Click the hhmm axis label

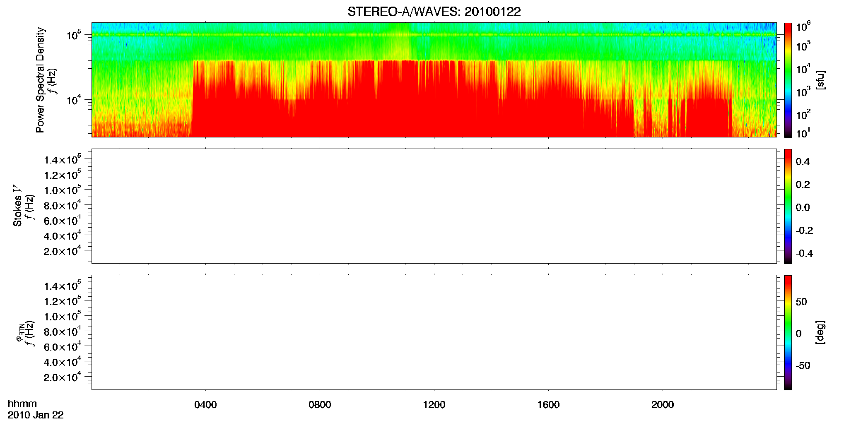pos(22,404)
